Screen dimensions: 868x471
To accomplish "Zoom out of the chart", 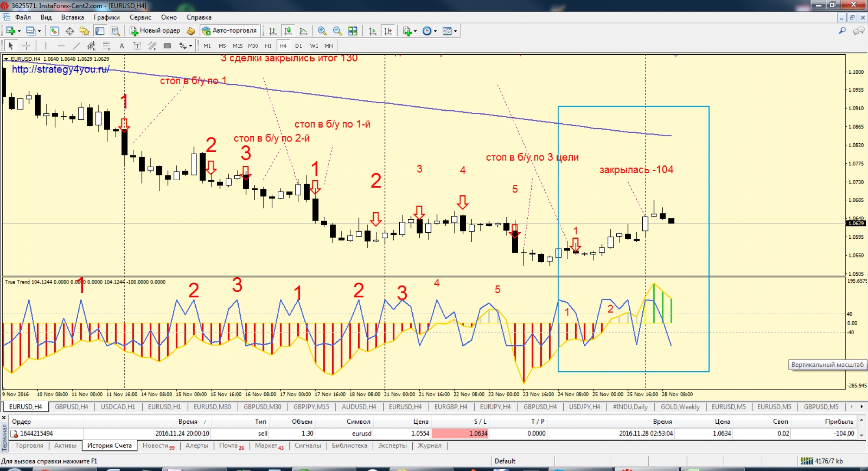I will tap(337, 31).
